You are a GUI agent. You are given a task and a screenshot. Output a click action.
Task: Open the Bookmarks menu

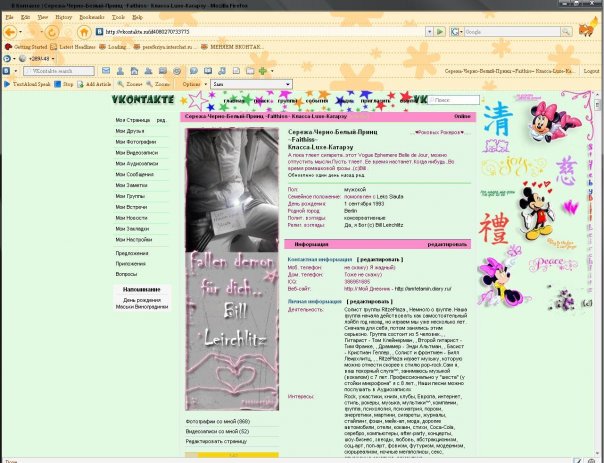click(92, 17)
